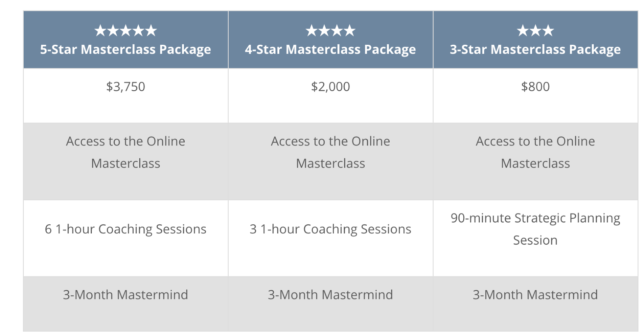644x334 pixels.
Task: Click the 90-minute Strategic Planning Session cell
Action: click(x=535, y=238)
